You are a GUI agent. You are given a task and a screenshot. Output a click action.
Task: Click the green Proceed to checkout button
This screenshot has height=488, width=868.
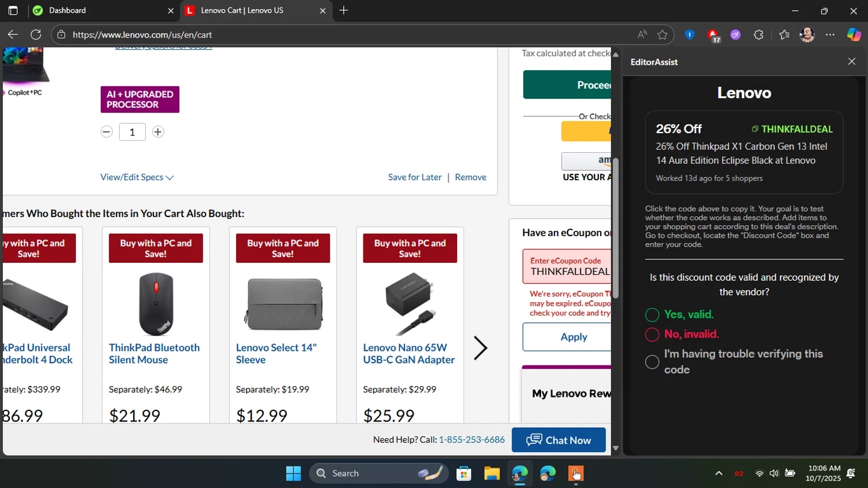[x=567, y=85]
